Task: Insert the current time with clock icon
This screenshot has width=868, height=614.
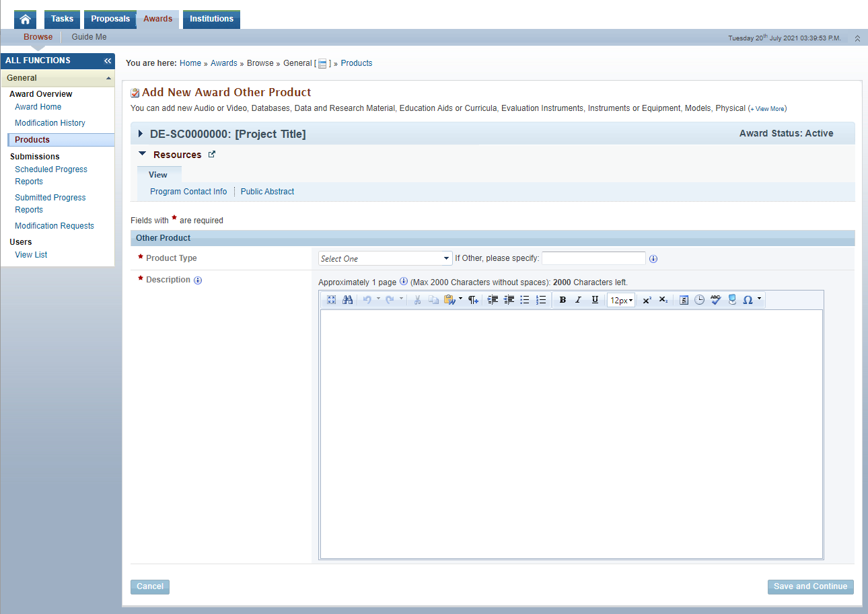Action: (699, 300)
